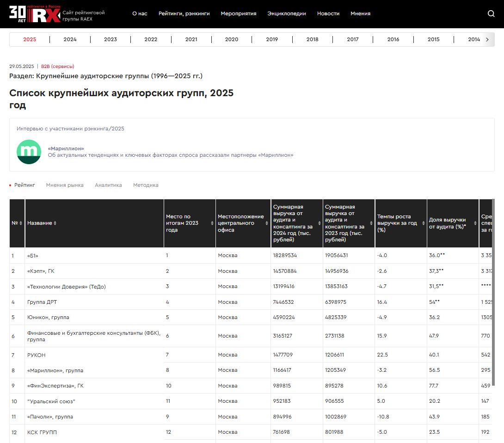Click the RAEX 30 years logo
504x443 pixels.
35,14
